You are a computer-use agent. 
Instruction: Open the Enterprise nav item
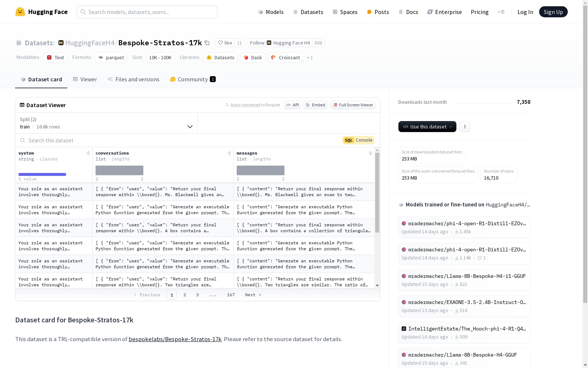click(x=444, y=12)
